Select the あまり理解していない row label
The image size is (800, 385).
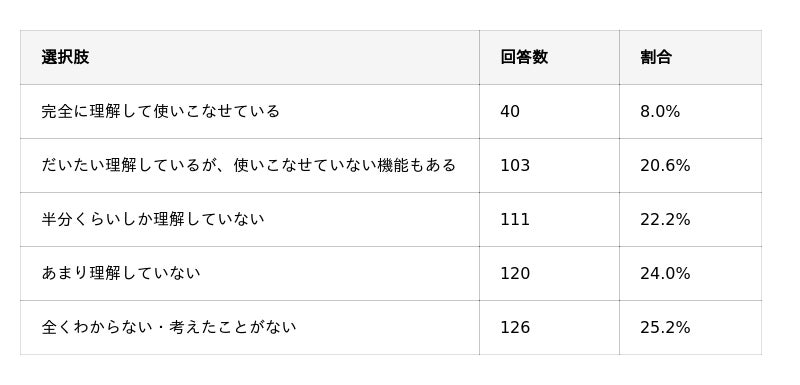121,273
